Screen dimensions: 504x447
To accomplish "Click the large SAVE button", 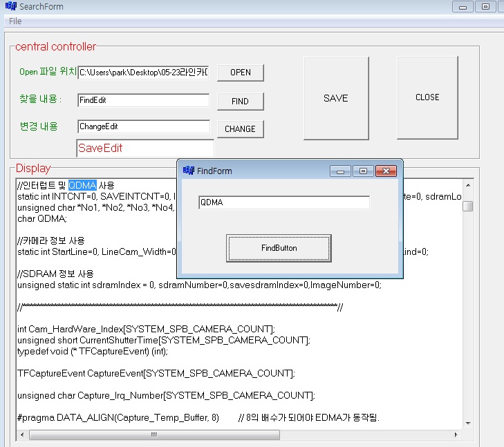I will tap(335, 98).
